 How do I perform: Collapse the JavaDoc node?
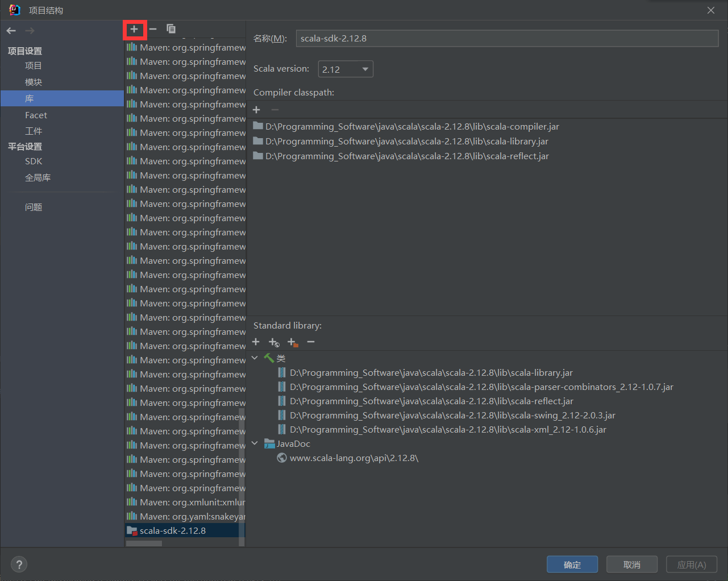pyautogui.click(x=255, y=443)
